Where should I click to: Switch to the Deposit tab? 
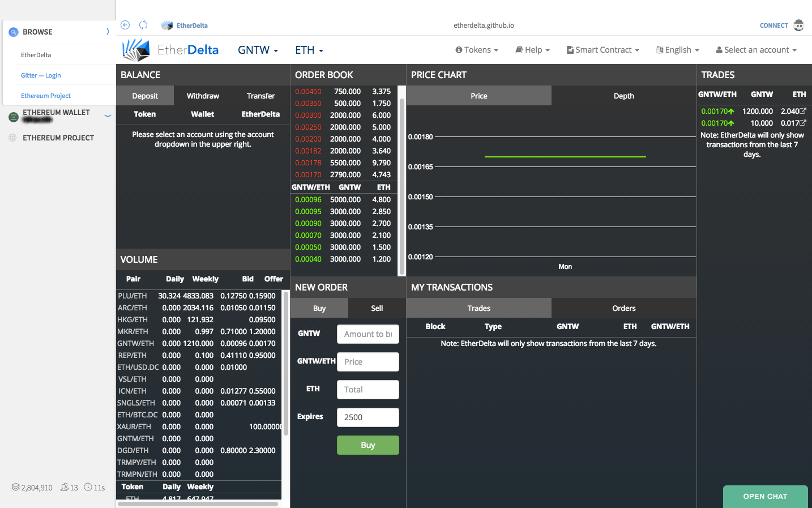145,96
